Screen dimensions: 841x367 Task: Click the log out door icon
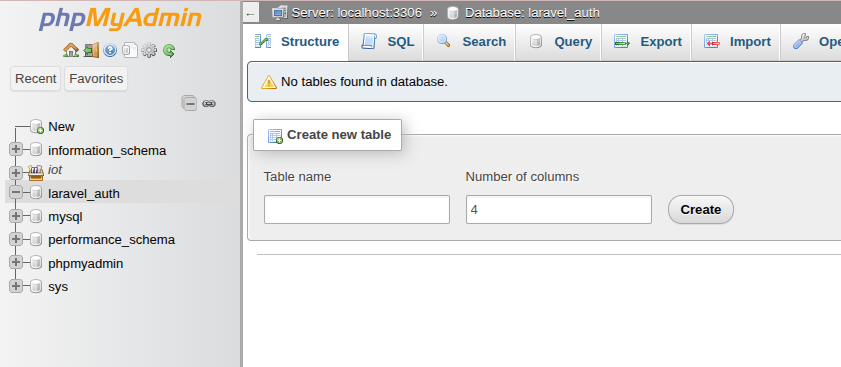click(91, 50)
